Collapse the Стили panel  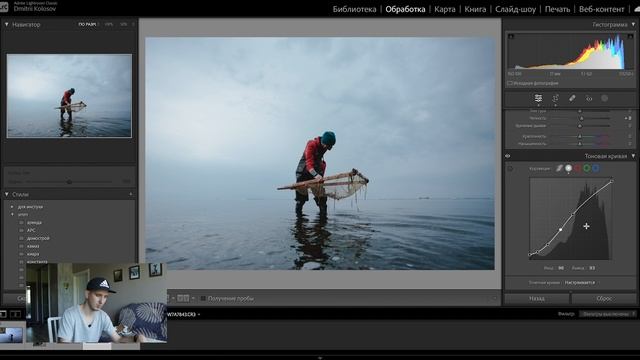coord(7,194)
